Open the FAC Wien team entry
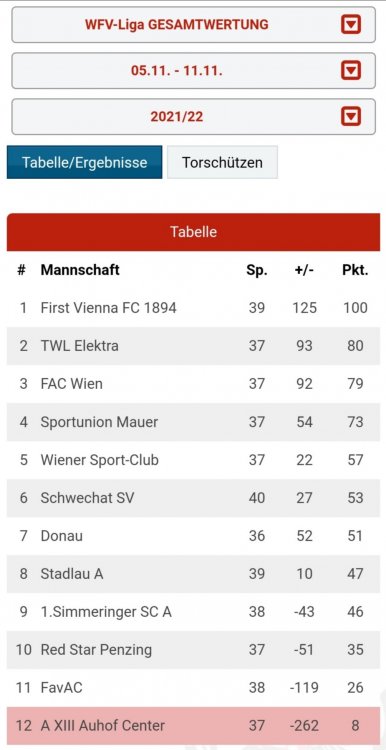Viewport: 386px width, 750px height. click(71, 384)
